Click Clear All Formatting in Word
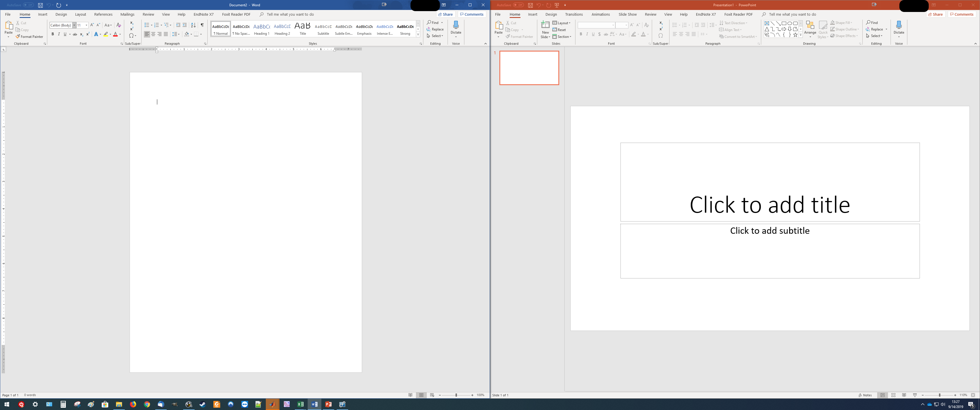980x410 pixels. click(x=119, y=25)
